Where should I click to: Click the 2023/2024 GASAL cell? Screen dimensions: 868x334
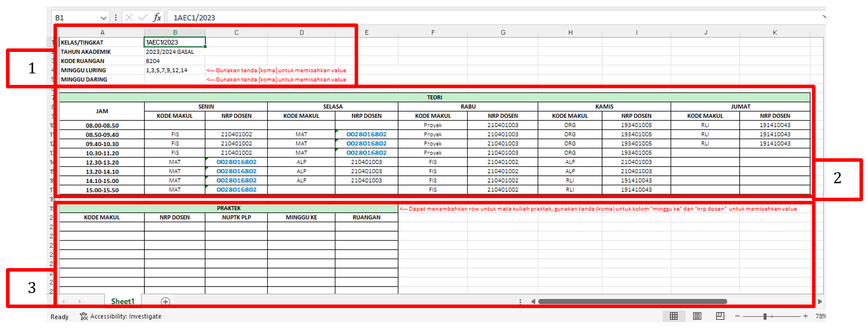pyautogui.click(x=175, y=51)
